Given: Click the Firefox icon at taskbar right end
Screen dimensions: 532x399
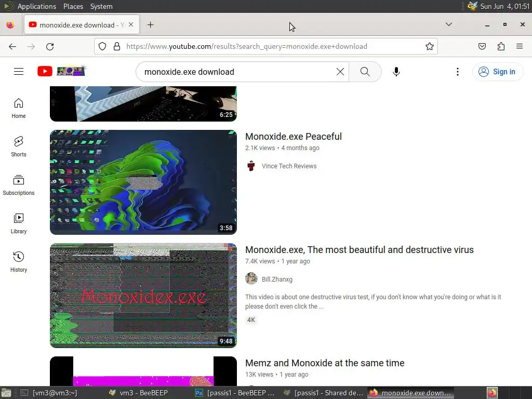Looking at the screenshot, I should [x=493, y=393].
